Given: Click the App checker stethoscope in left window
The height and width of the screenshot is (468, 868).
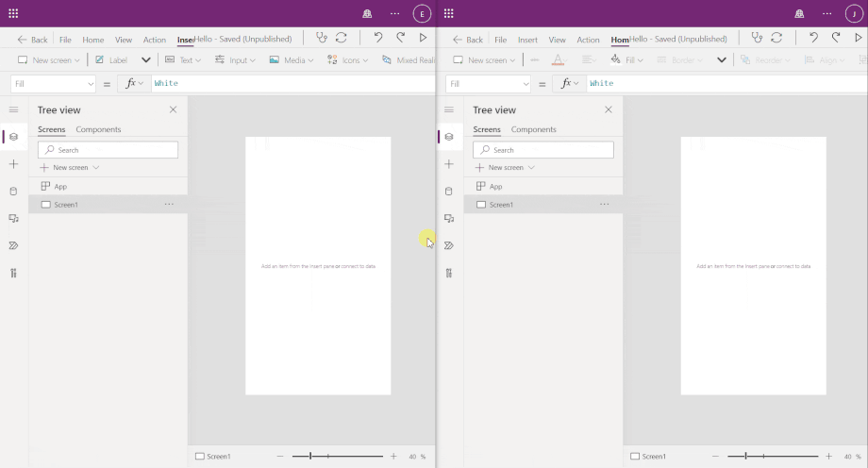Looking at the screenshot, I should point(321,39).
